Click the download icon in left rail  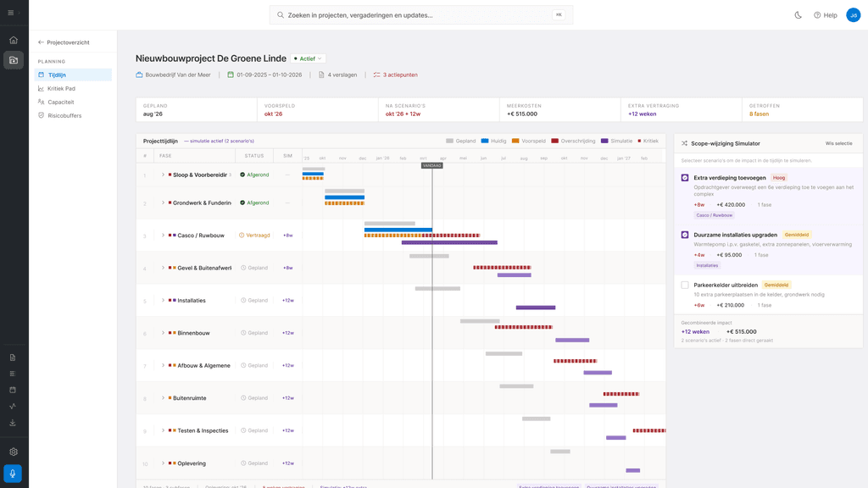point(13,423)
